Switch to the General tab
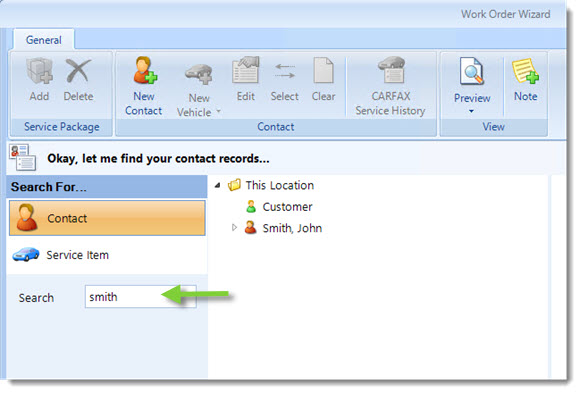 tap(44, 40)
